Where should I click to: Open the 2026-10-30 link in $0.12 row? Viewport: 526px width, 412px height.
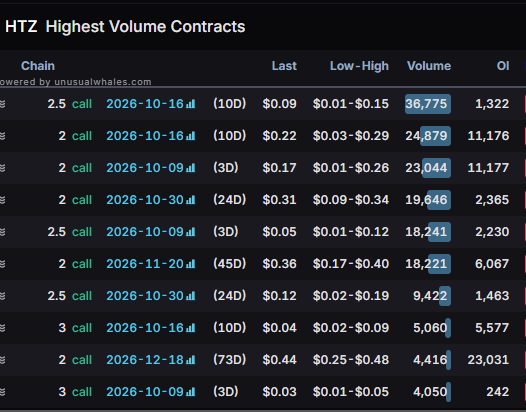pyautogui.click(x=145, y=296)
